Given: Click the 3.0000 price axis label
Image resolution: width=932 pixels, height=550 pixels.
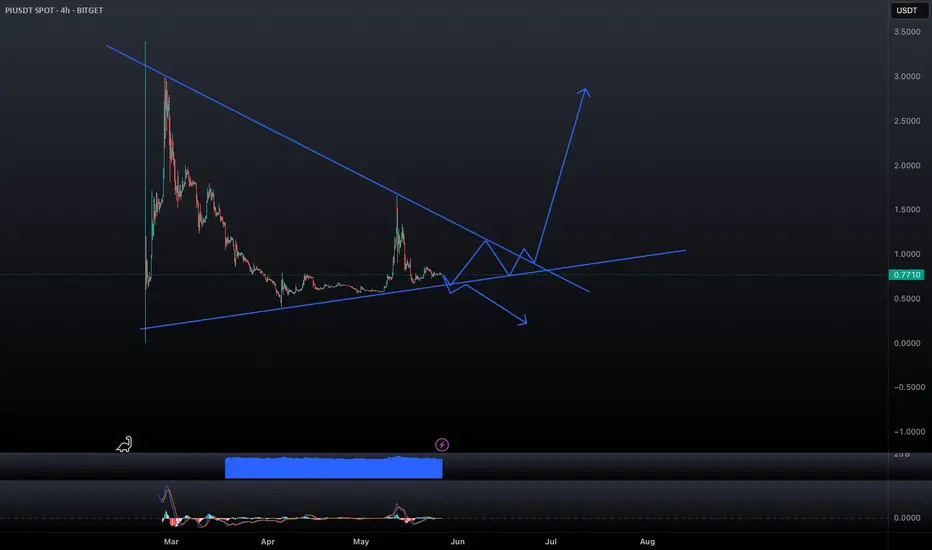Looking at the screenshot, I should (907, 77).
